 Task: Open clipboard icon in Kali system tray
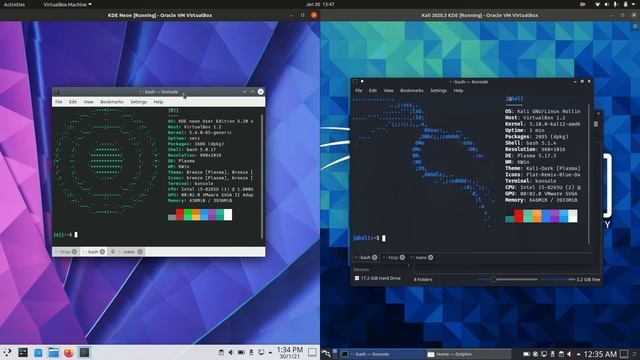[x=561, y=354]
